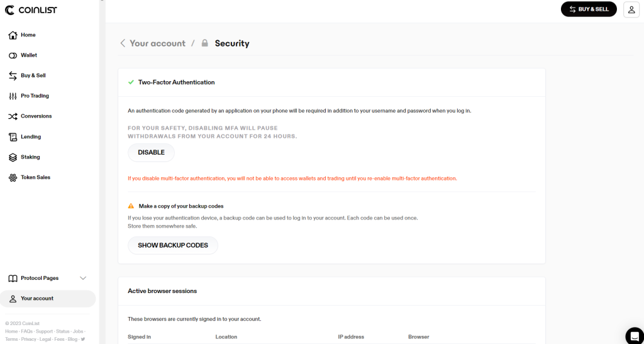
Task: Click the CoinList logo icon
Action: (x=10, y=10)
